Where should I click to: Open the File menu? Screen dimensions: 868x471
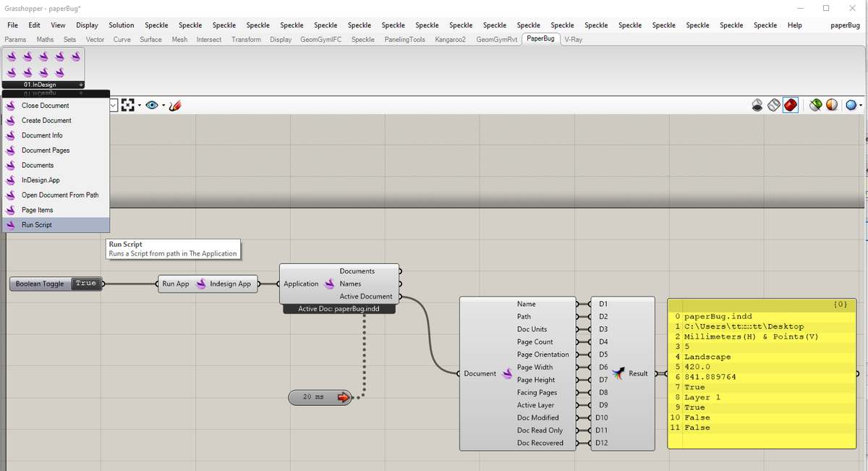(x=12, y=25)
